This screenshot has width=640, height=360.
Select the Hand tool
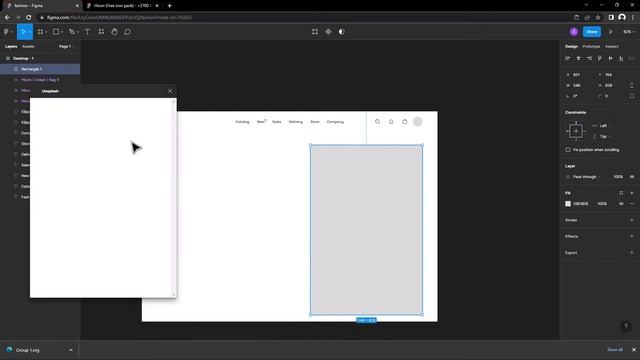click(114, 31)
